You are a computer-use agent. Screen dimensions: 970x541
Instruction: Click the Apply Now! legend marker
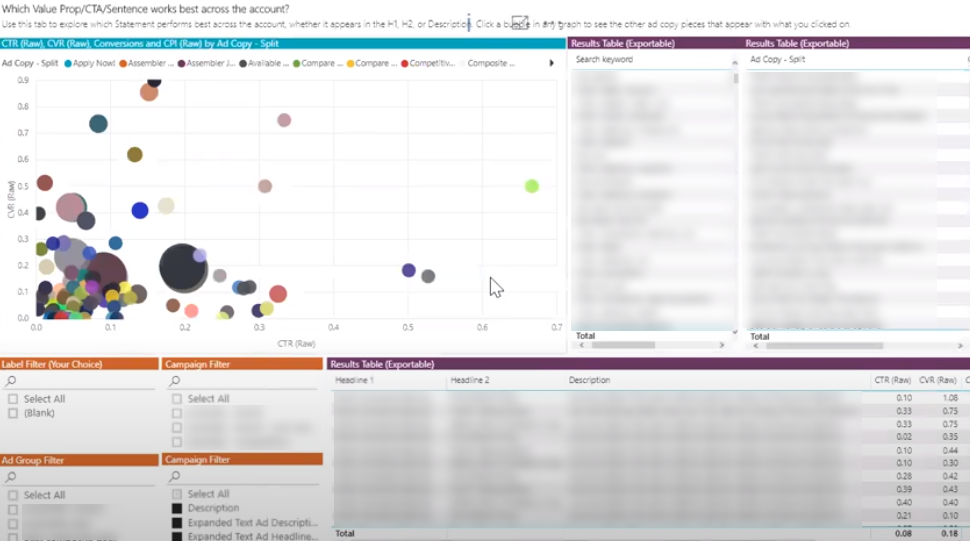[x=68, y=63]
